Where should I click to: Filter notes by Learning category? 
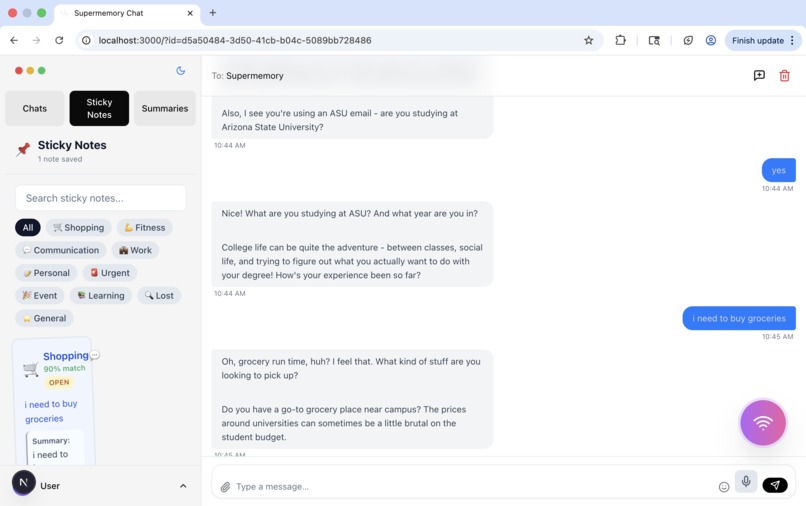101,295
